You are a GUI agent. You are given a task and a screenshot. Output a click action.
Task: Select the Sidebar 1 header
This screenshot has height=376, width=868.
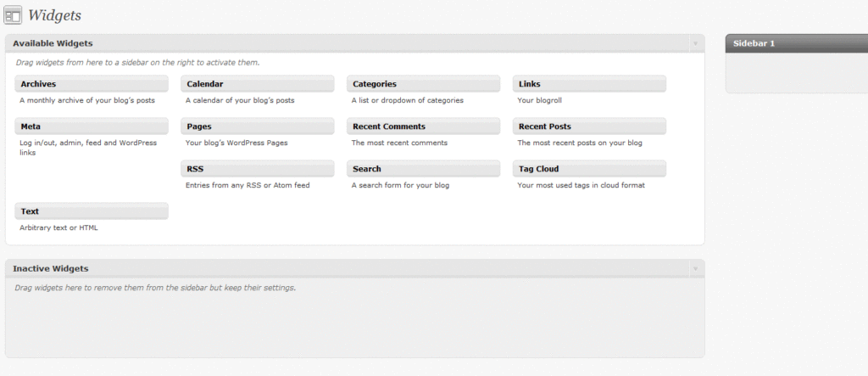point(797,43)
